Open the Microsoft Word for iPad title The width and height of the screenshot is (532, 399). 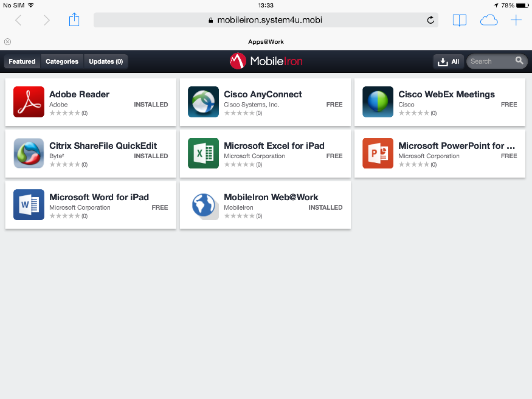pos(99,197)
